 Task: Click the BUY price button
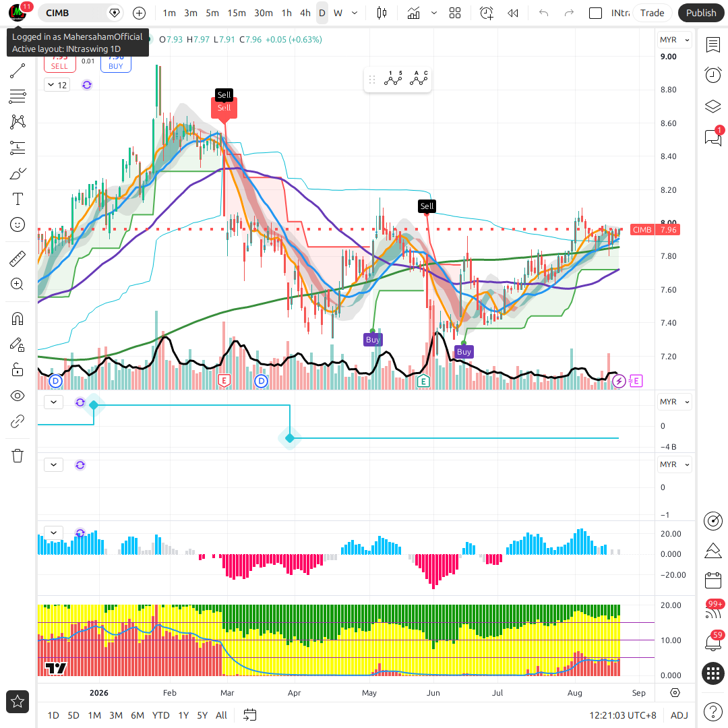click(116, 63)
